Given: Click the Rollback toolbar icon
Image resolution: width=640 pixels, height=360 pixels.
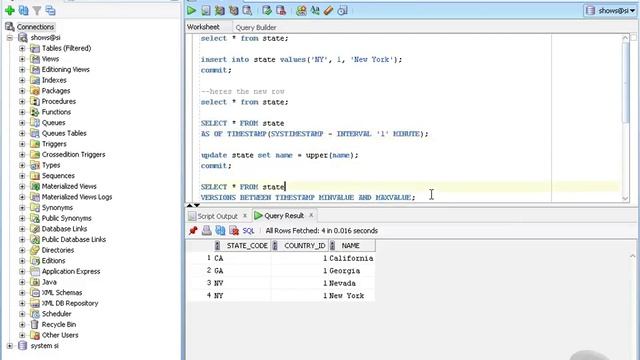Looking at the screenshot, I should point(281,10).
